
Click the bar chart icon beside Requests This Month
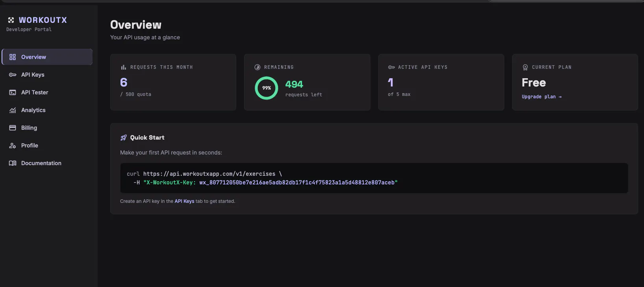coord(124,67)
